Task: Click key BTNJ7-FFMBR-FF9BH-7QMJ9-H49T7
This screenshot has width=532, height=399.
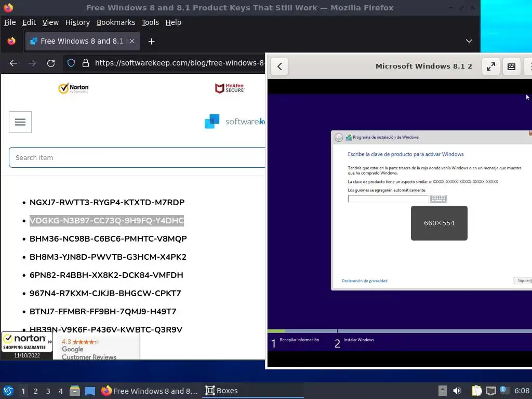Action: point(103,312)
